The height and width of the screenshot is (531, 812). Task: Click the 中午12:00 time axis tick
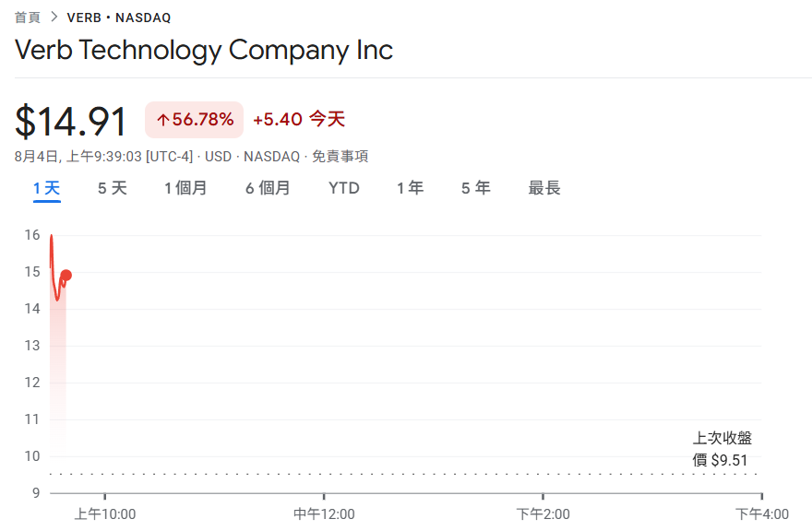pos(324,513)
